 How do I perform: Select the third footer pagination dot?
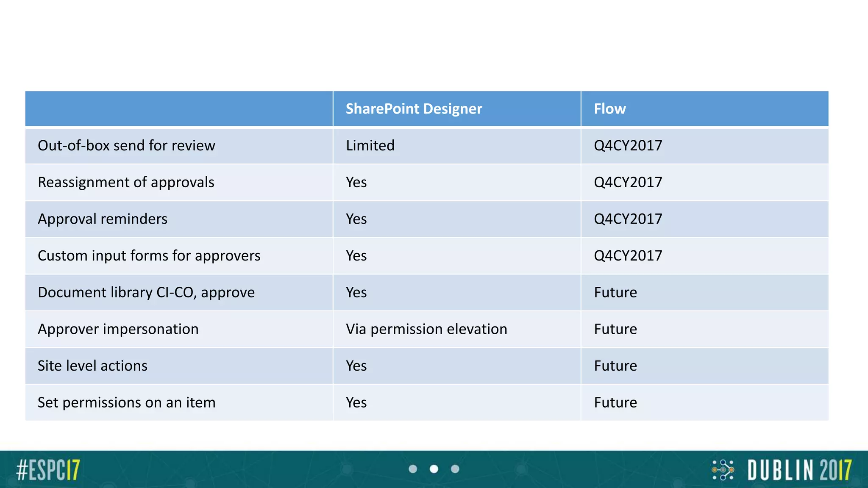pos(455,469)
